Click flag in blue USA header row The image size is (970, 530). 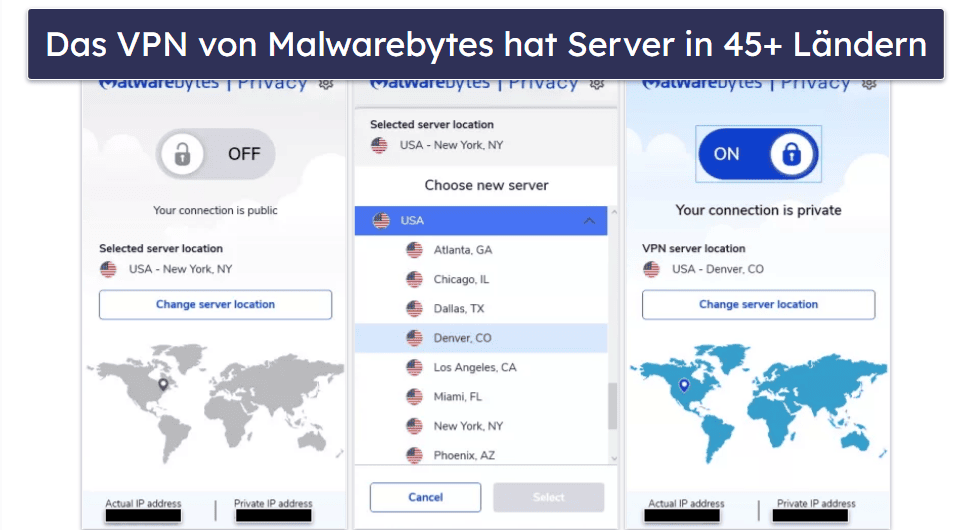click(x=382, y=221)
